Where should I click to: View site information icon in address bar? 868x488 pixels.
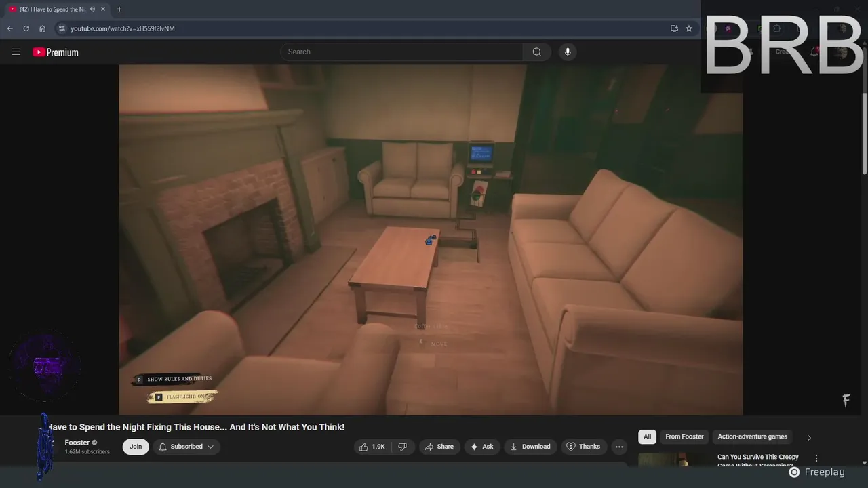62,28
